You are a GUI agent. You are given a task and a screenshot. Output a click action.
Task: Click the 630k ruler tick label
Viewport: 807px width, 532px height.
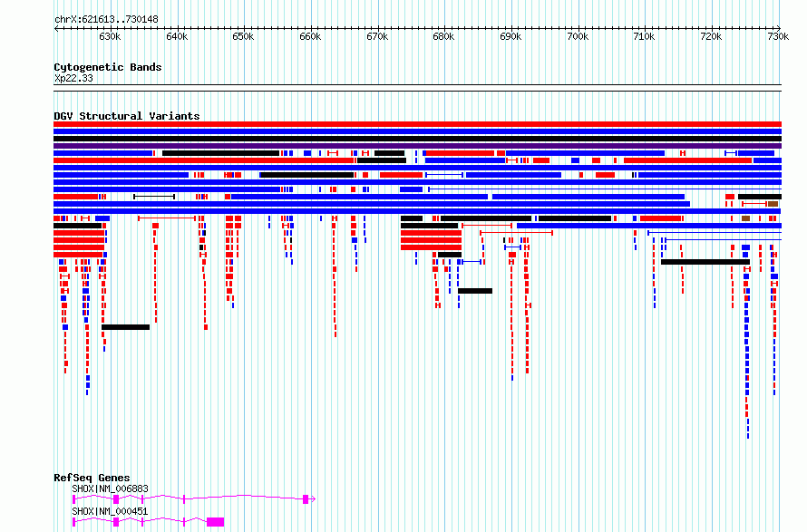tap(110, 37)
